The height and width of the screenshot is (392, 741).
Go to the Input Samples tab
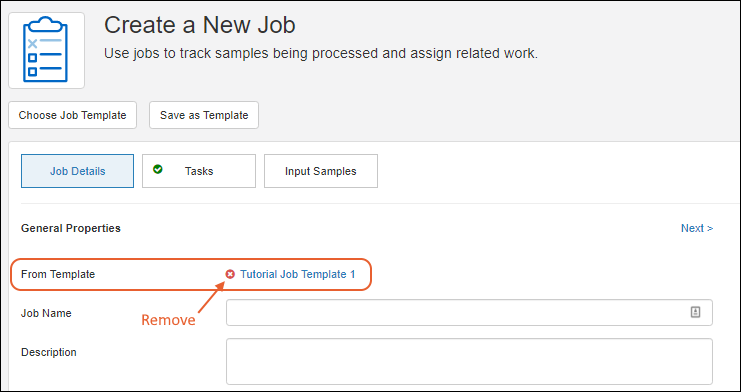pyautogui.click(x=320, y=171)
